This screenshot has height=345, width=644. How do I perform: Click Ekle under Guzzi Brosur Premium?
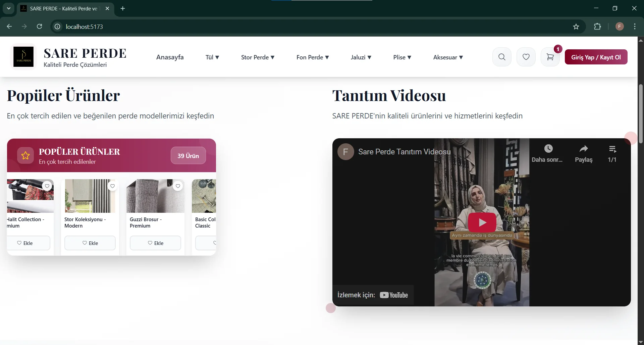click(x=155, y=243)
